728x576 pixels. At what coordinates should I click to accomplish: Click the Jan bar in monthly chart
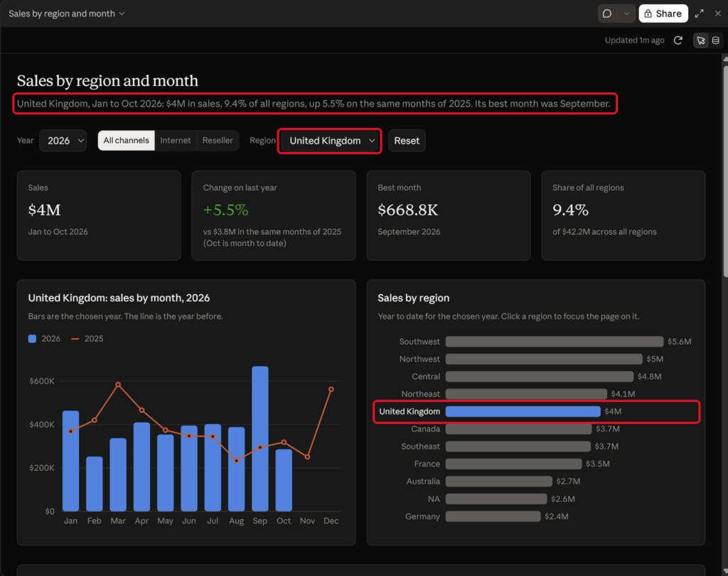tap(70, 461)
